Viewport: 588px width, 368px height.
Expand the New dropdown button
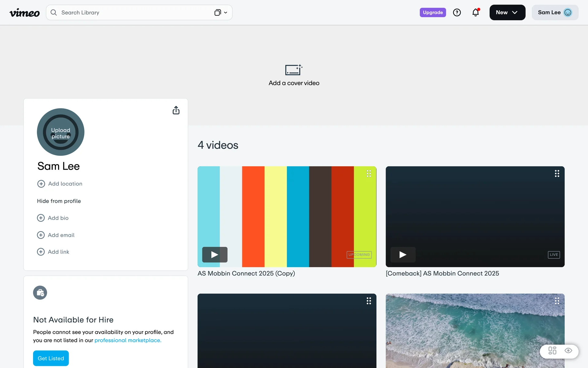[507, 13]
